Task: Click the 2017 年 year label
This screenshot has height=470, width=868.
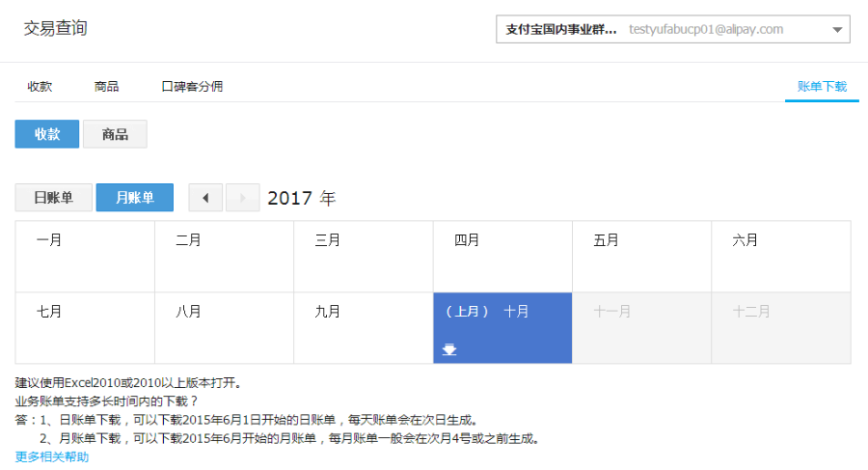Action: click(302, 198)
